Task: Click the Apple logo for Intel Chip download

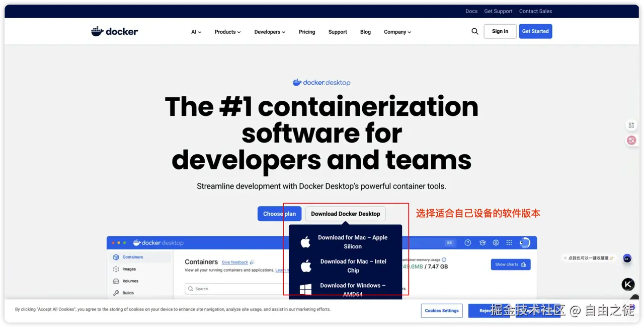Action: pos(305,266)
